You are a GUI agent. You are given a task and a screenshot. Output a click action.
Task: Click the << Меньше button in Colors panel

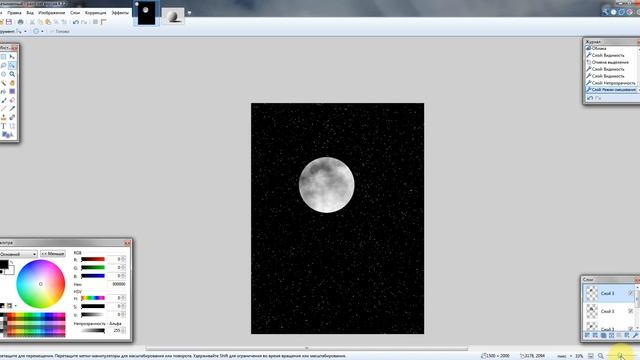coord(53,254)
